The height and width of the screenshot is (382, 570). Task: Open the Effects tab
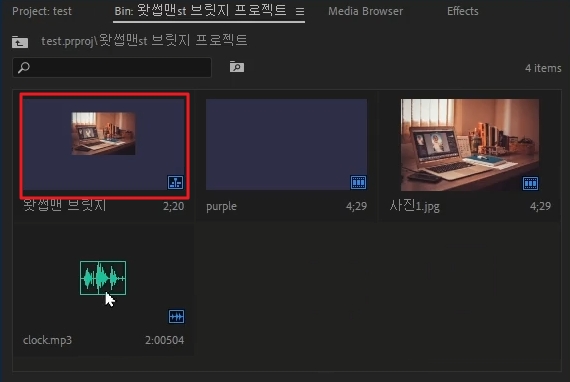pos(462,11)
